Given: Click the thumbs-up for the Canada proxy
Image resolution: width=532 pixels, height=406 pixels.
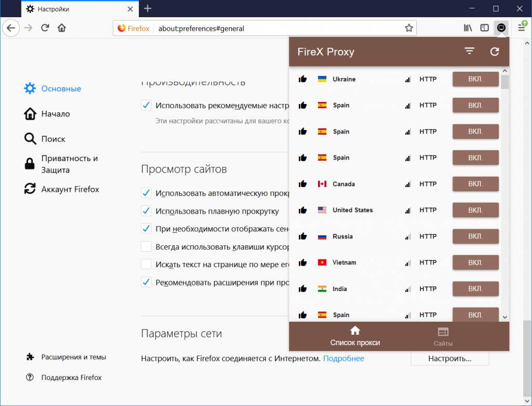Looking at the screenshot, I should tap(303, 184).
